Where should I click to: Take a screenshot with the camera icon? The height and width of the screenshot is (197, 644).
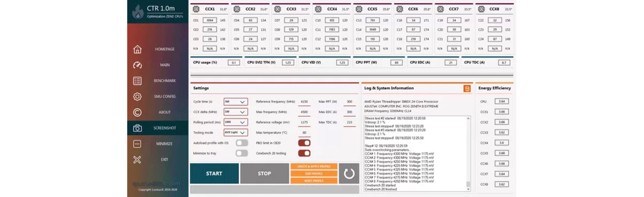click(x=137, y=128)
